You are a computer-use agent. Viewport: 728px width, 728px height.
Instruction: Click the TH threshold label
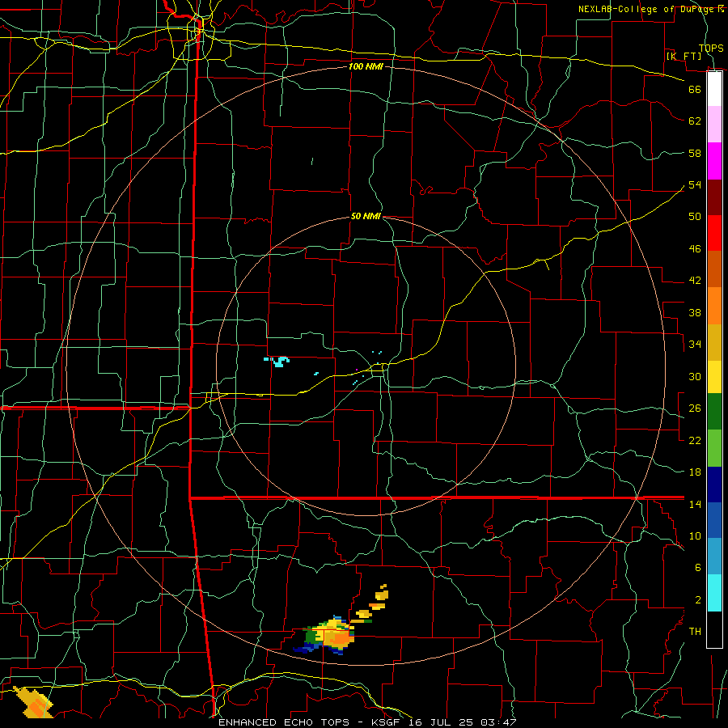695,632
